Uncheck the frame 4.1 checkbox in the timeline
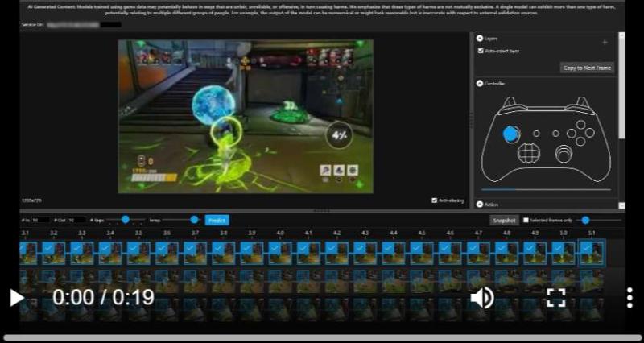 pyautogui.click(x=303, y=248)
